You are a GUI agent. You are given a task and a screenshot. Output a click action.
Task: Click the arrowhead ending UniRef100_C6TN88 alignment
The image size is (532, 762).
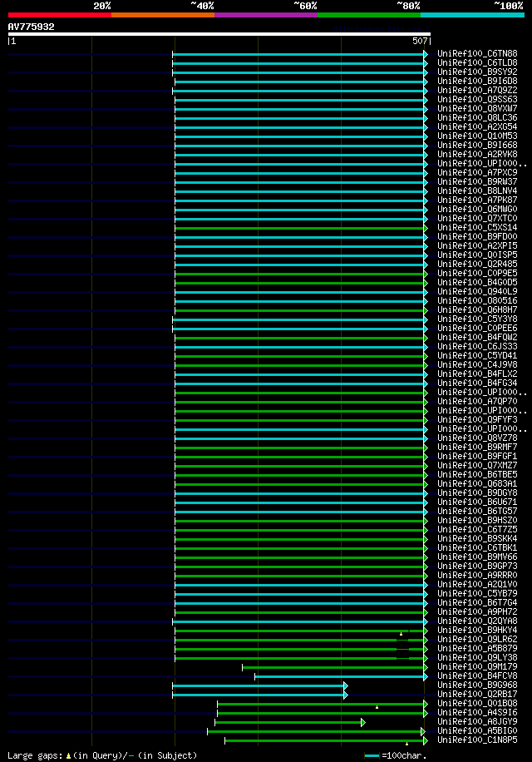(426, 54)
